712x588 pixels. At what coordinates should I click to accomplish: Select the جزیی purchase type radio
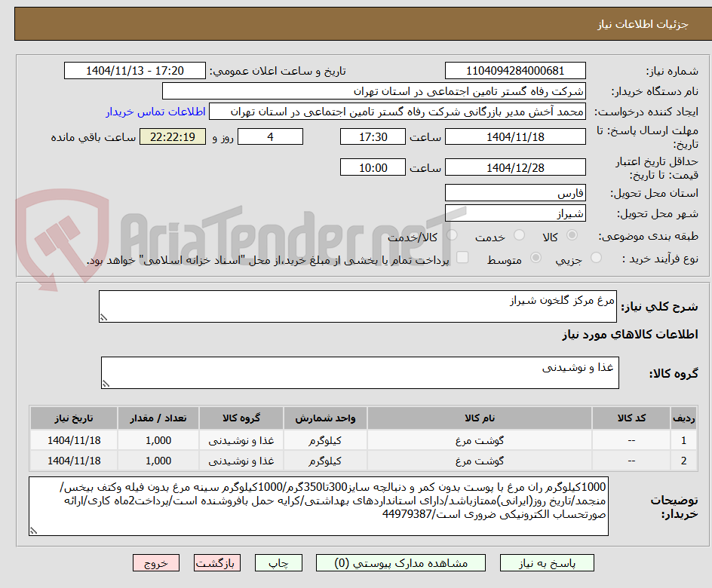click(596, 258)
